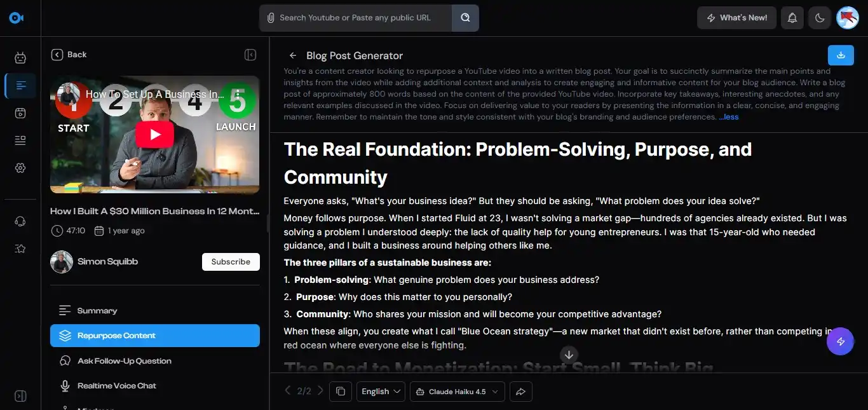Collapse the left video panel
Viewport: 868px width, 410px height.
250,55
